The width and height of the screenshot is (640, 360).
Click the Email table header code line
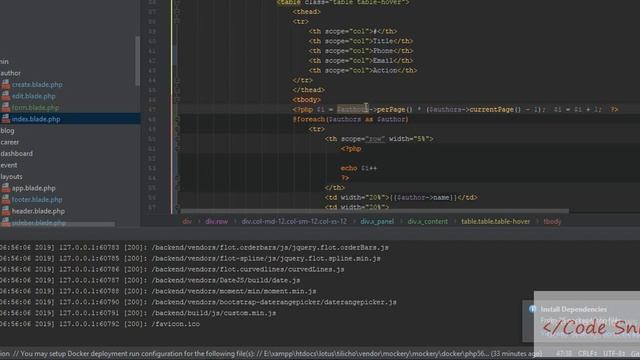click(361, 60)
